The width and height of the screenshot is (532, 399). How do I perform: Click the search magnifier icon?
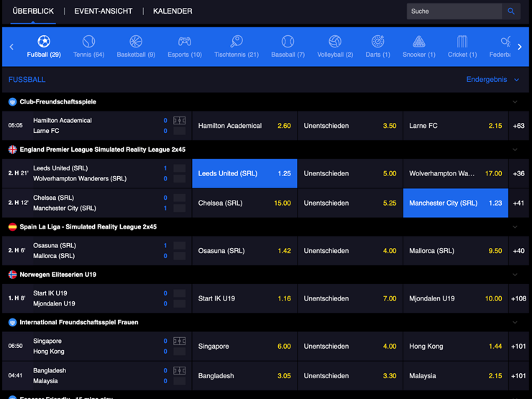pyautogui.click(x=511, y=12)
